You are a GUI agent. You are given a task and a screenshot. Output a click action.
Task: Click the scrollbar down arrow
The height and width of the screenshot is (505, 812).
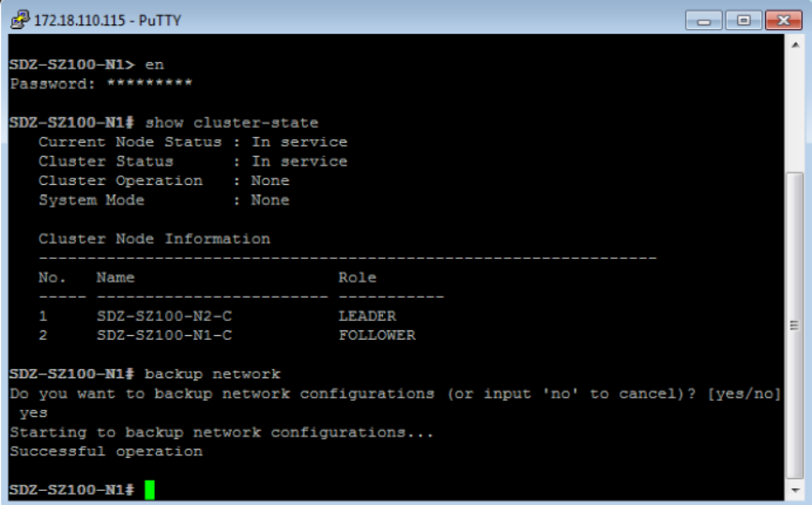(794, 490)
